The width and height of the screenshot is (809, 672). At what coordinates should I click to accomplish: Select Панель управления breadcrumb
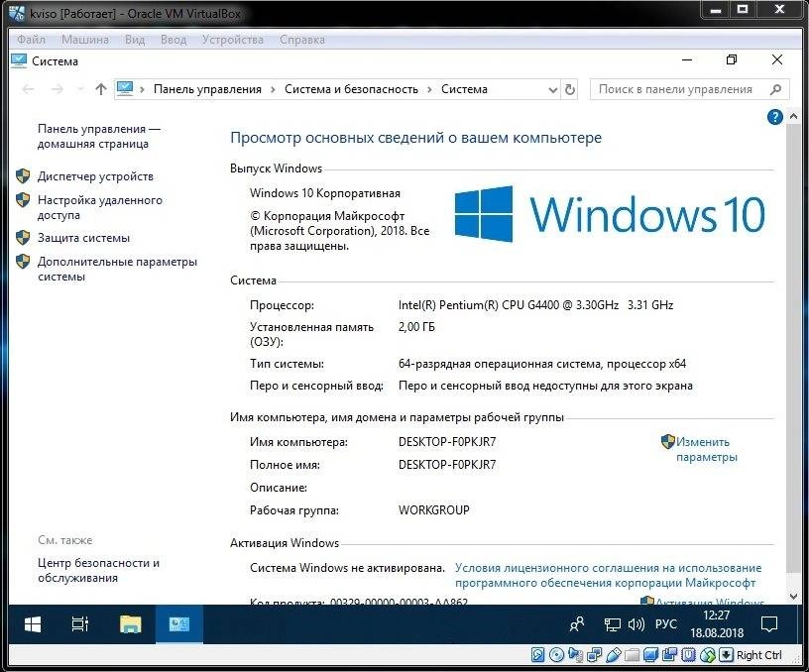207,89
